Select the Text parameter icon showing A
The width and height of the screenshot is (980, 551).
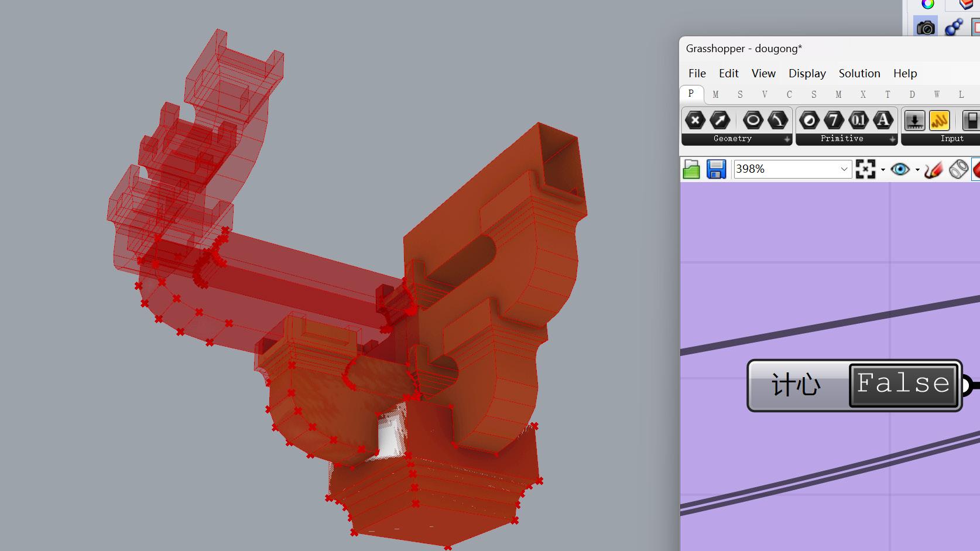click(883, 121)
